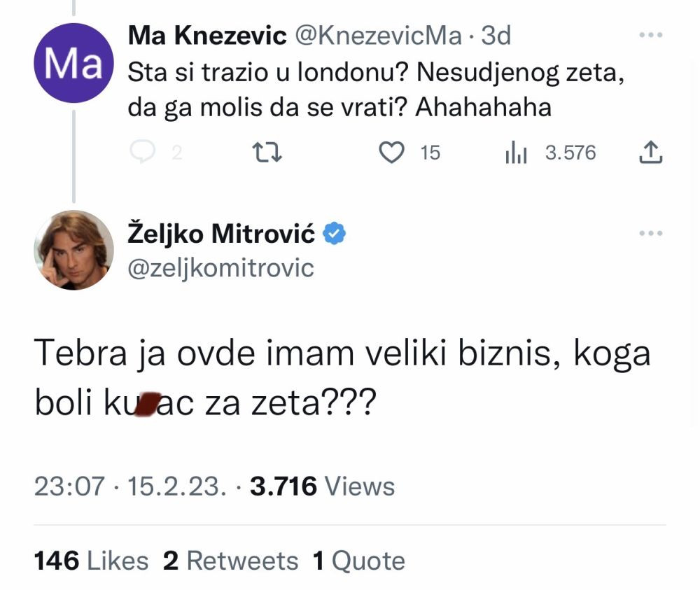Reply to Ma Knezevic's tweet
The image size is (700, 590).
point(143,153)
